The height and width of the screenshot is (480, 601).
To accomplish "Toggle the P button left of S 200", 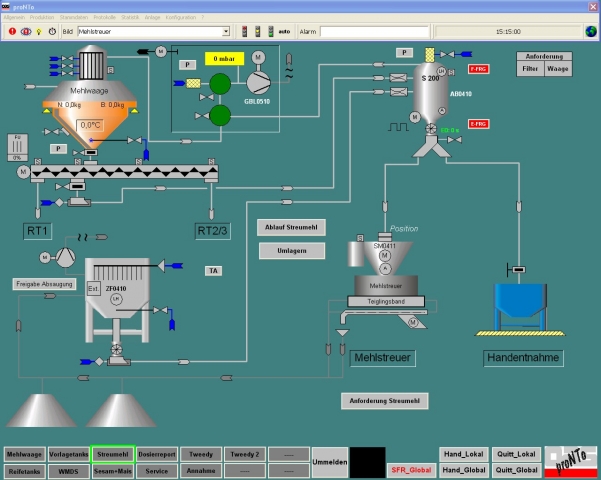I will point(404,53).
